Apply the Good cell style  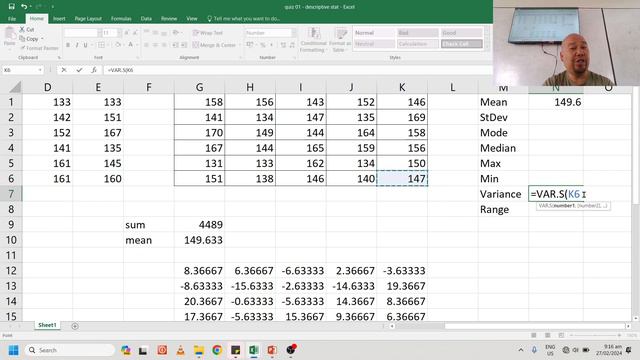tap(461, 33)
